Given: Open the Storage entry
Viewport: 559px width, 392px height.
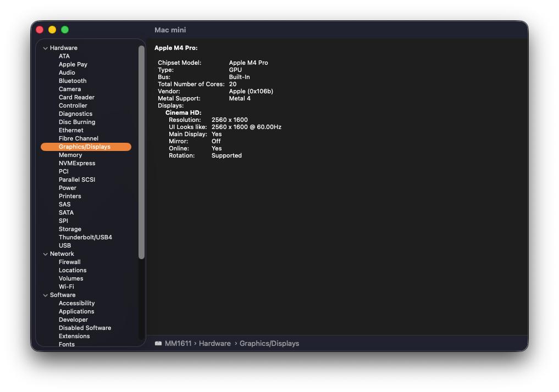Looking at the screenshot, I should (70, 229).
